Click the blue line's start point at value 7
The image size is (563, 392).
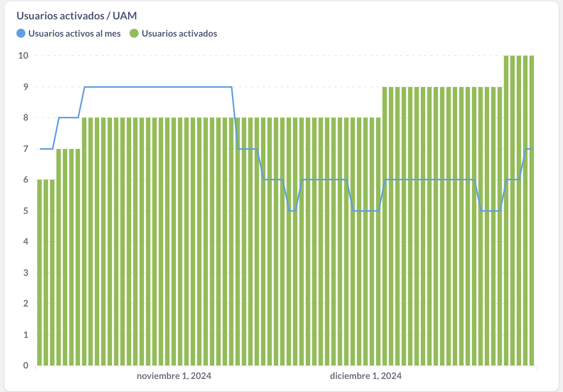click(x=40, y=149)
